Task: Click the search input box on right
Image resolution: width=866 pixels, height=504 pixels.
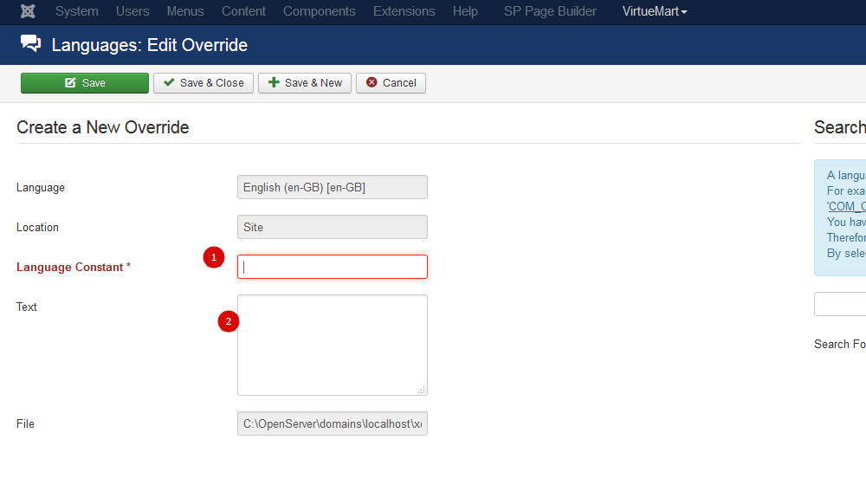Action: click(840, 304)
